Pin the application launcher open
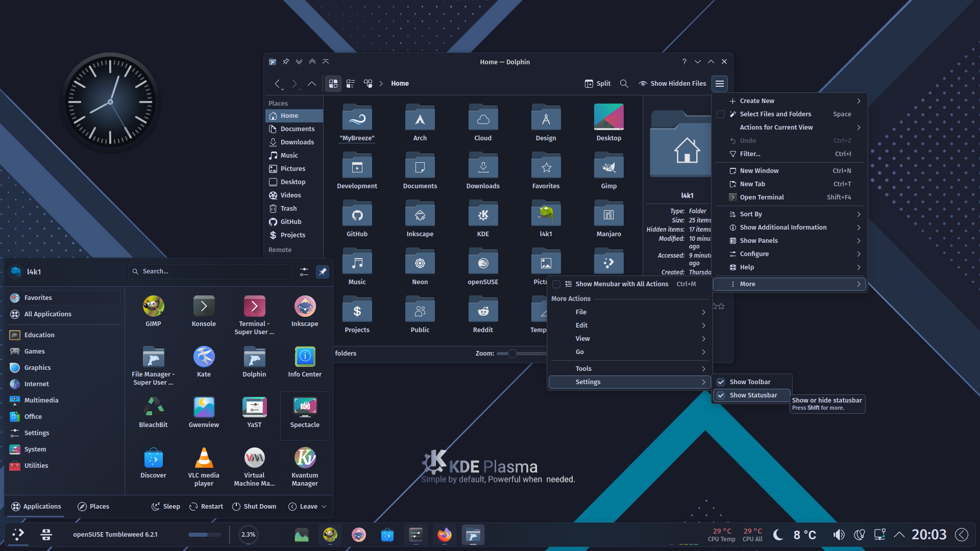980x551 pixels. pyautogui.click(x=323, y=272)
